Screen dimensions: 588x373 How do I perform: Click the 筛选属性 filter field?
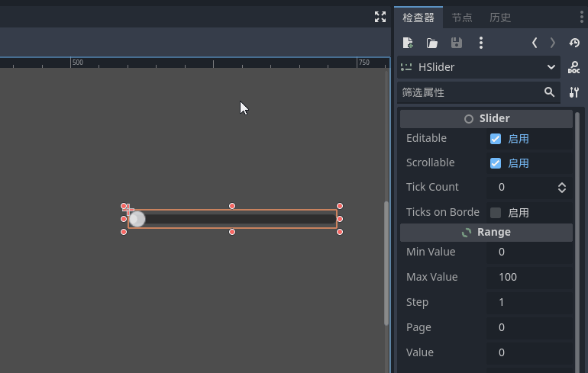point(470,92)
